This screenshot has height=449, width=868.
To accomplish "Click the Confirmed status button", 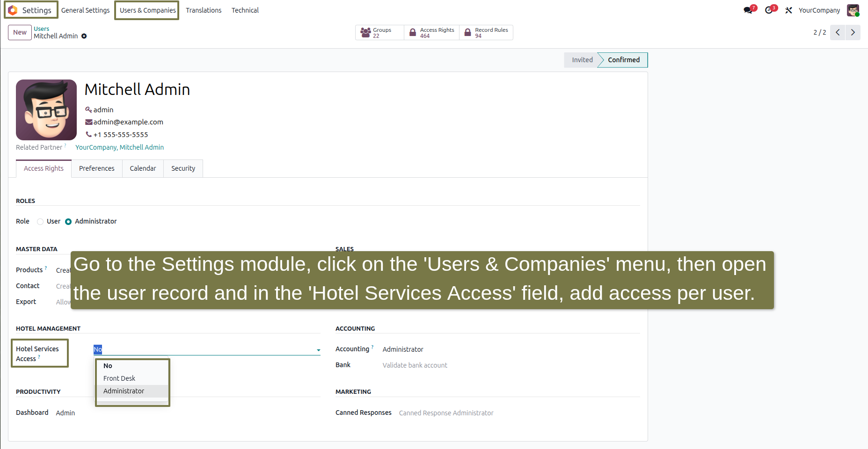I will pos(623,60).
